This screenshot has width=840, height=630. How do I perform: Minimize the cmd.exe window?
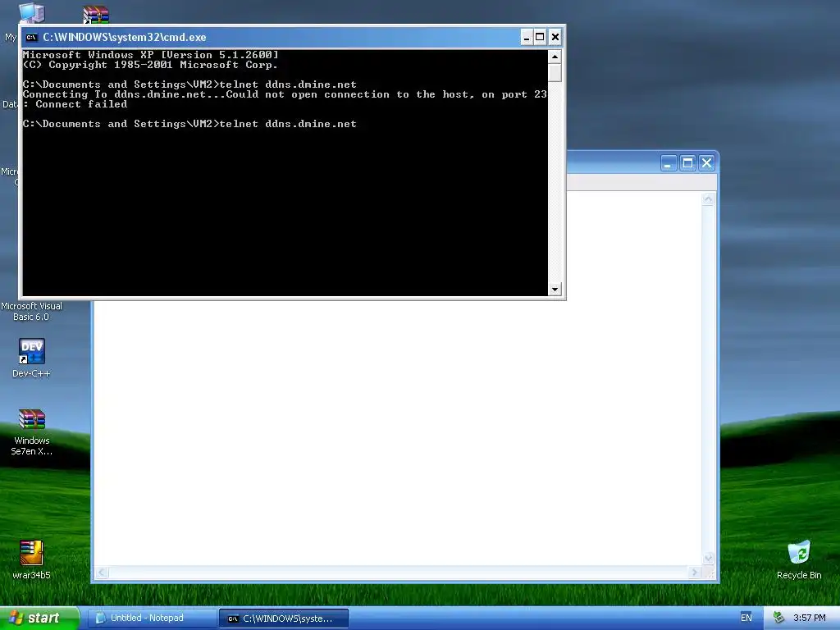coord(527,37)
